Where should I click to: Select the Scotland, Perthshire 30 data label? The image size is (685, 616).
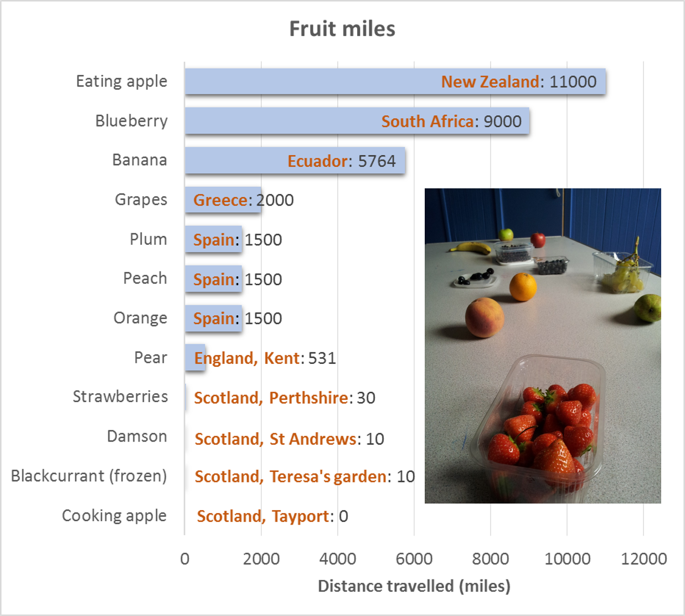coord(285,398)
